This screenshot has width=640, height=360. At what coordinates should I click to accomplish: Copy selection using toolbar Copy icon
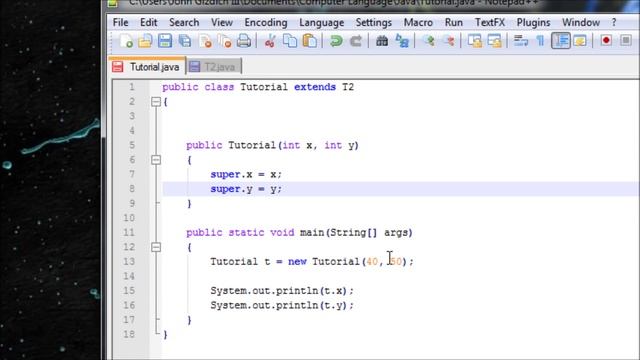point(290,41)
